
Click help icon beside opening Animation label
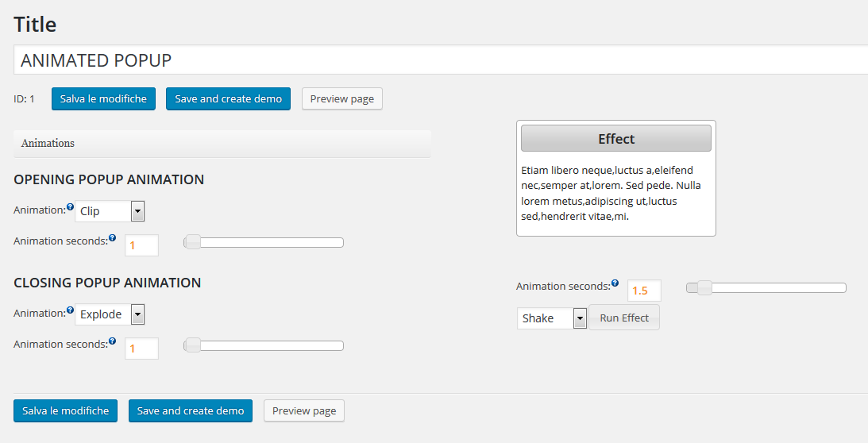[x=70, y=207]
